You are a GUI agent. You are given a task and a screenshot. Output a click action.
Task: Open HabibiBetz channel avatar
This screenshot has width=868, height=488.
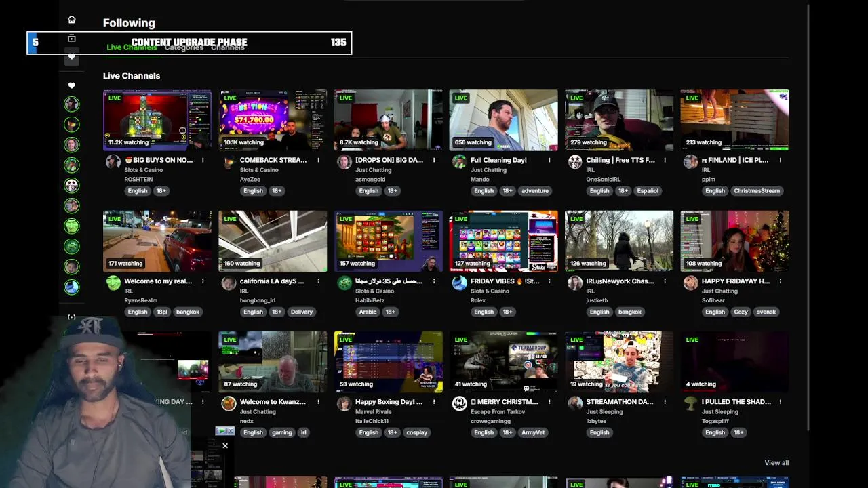[344, 283]
